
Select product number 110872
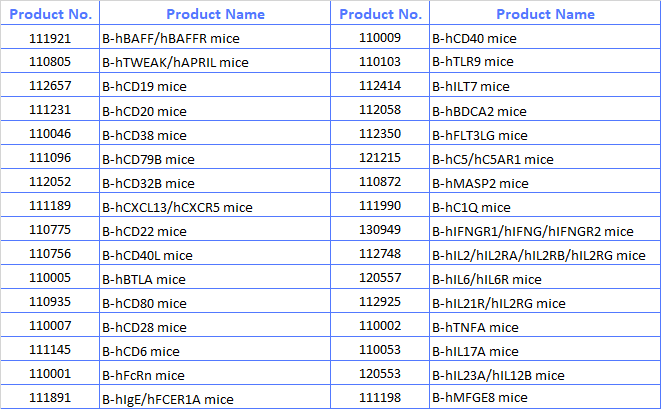coord(380,182)
